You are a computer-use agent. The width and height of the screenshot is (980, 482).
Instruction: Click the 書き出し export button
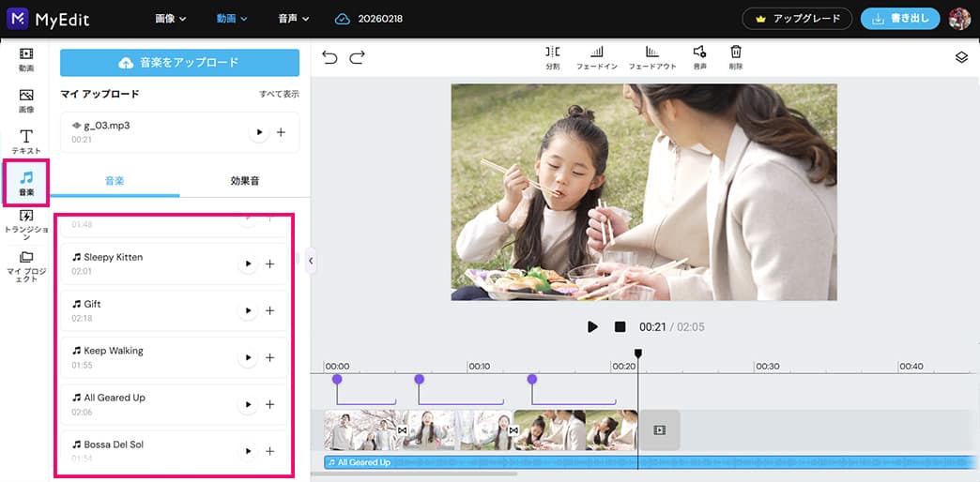pos(900,19)
